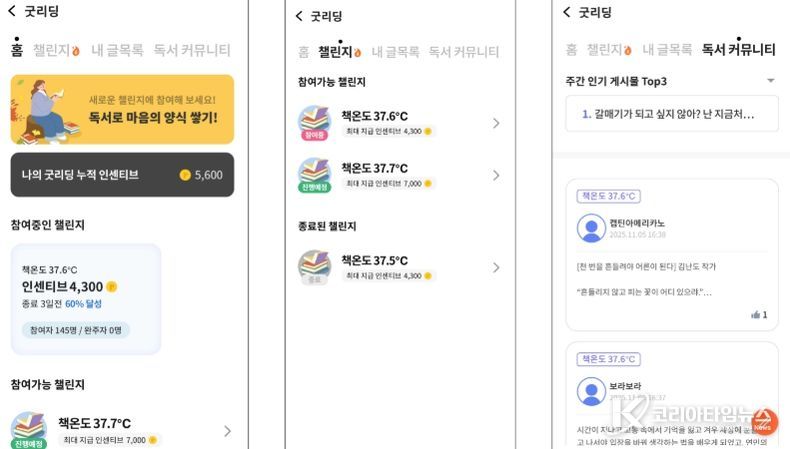Tap the gold coin icon beside 5,600
Image resolution: width=790 pixels, height=449 pixels.
[x=184, y=175]
